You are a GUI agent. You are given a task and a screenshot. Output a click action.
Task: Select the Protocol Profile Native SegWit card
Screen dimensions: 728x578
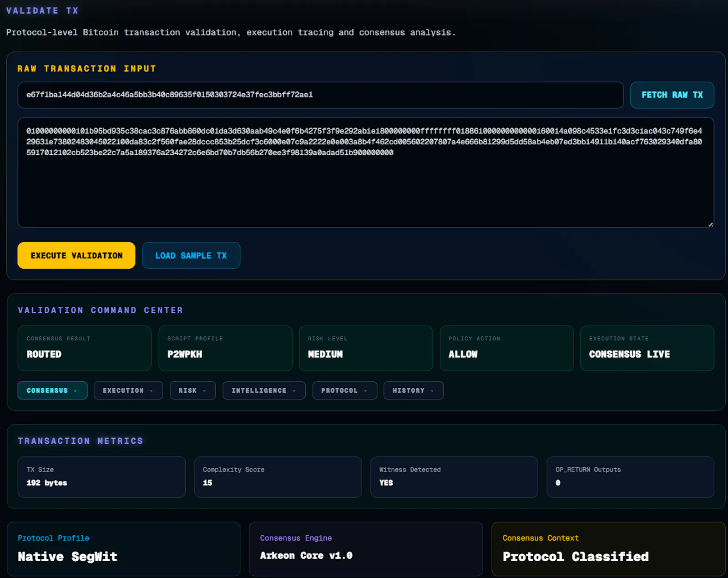point(123,549)
